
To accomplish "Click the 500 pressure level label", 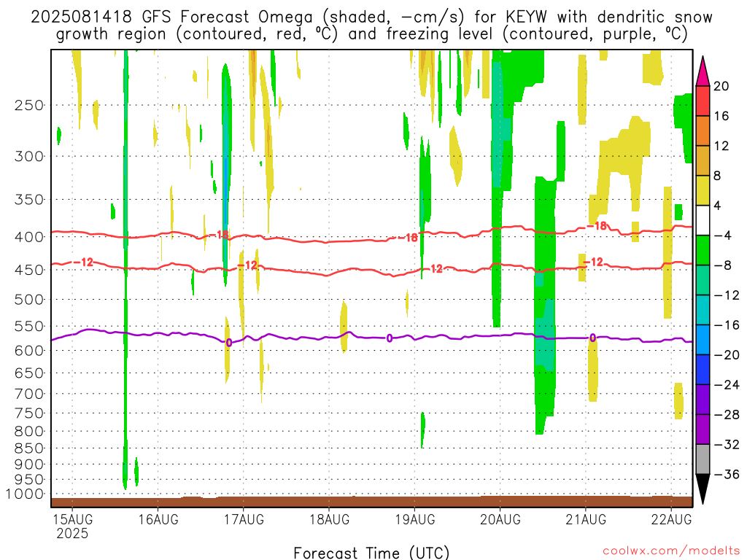I will (29, 300).
